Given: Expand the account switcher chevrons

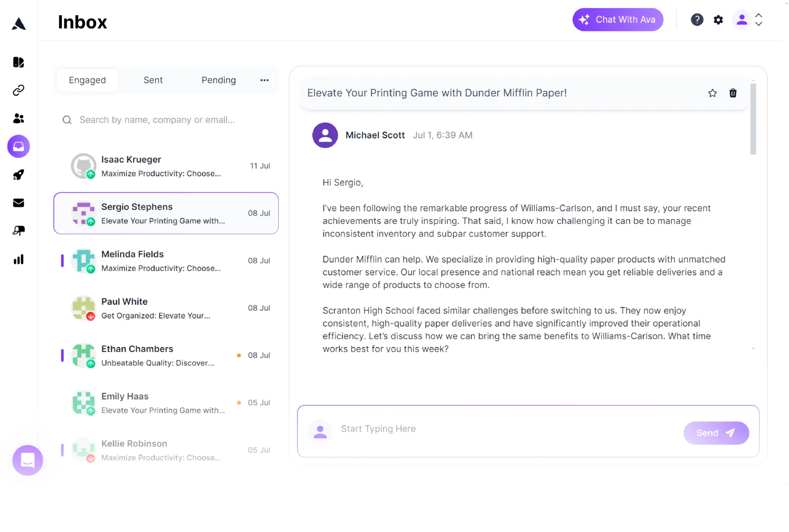Looking at the screenshot, I should (758, 20).
